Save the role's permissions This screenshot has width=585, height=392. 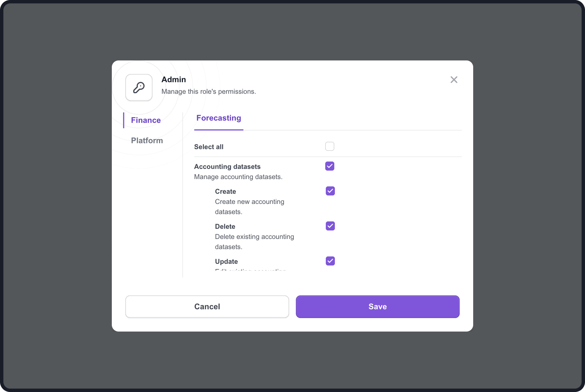coord(378,307)
